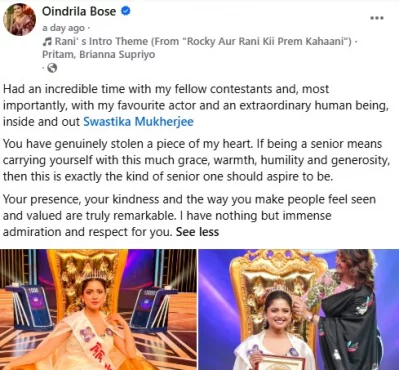Open the Swastika Mukherjee tagged profile
This screenshot has height=370, width=399.
click(x=138, y=122)
